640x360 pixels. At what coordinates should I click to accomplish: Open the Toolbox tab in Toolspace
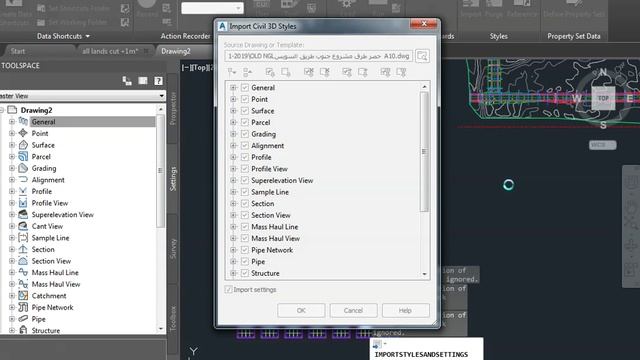click(x=173, y=318)
